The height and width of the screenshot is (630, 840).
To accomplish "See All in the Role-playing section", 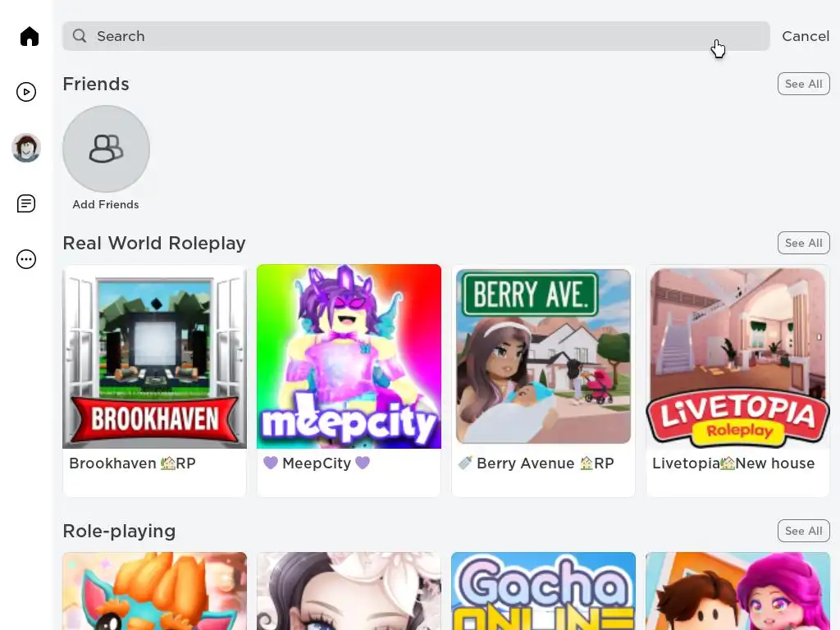I will [804, 531].
